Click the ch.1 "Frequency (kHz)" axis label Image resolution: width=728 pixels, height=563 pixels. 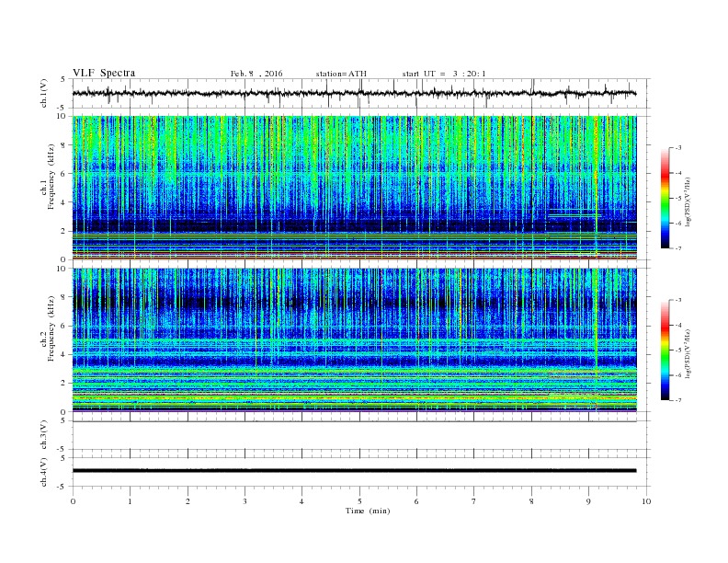click(x=51, y=177)
